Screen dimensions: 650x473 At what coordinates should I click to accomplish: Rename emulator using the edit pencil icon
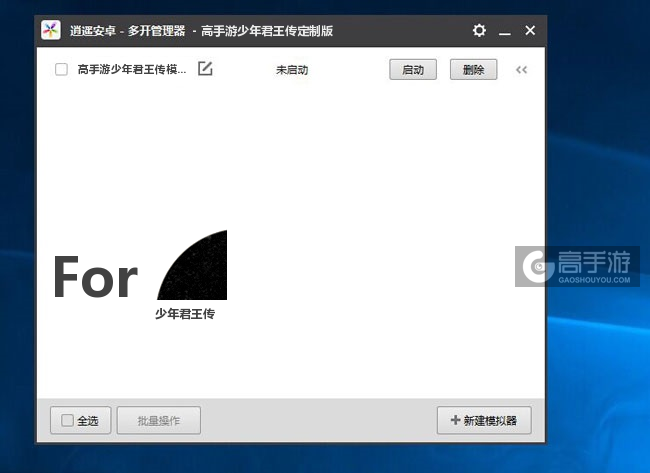205,68
